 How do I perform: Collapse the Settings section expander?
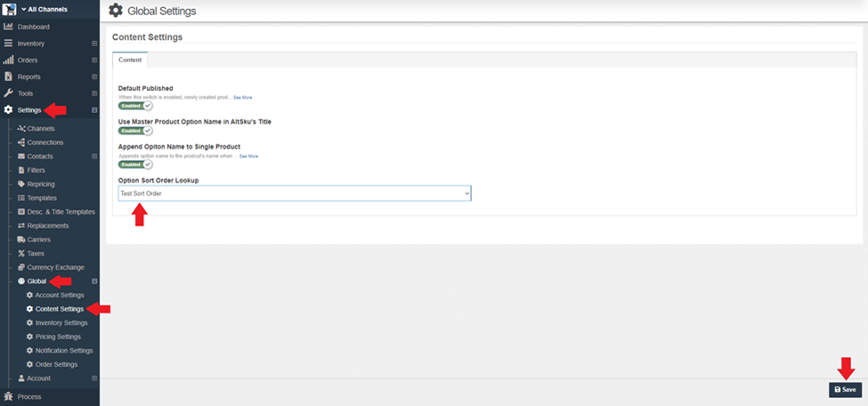(94, 110)
